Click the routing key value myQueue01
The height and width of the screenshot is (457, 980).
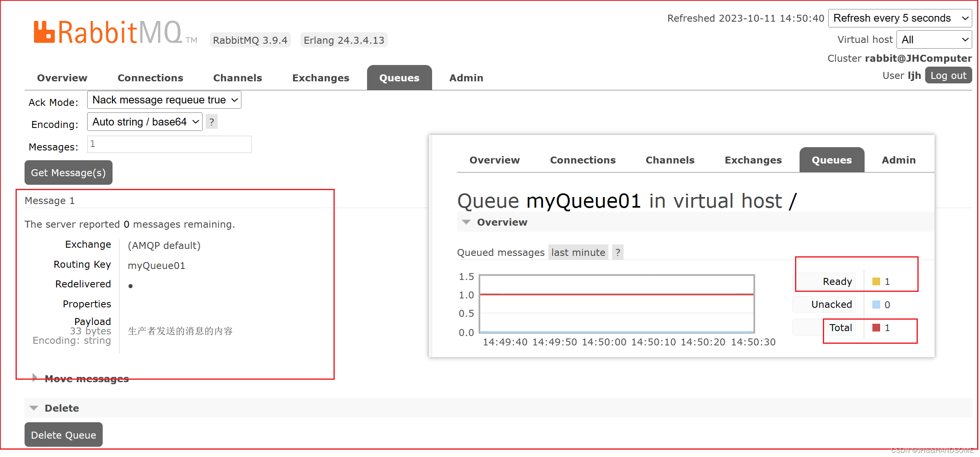pyautogui.click(x=156, y=266)
